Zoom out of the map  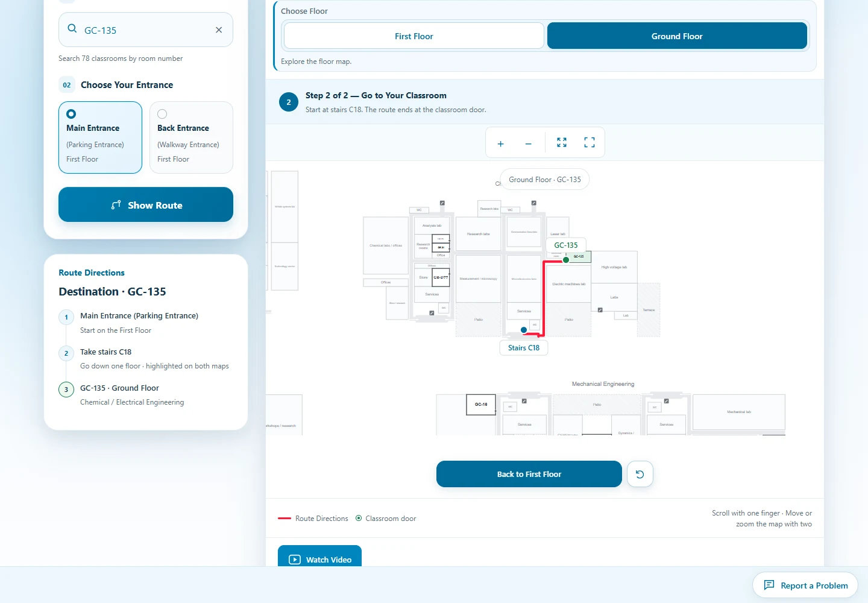click(x=528, y=144)
